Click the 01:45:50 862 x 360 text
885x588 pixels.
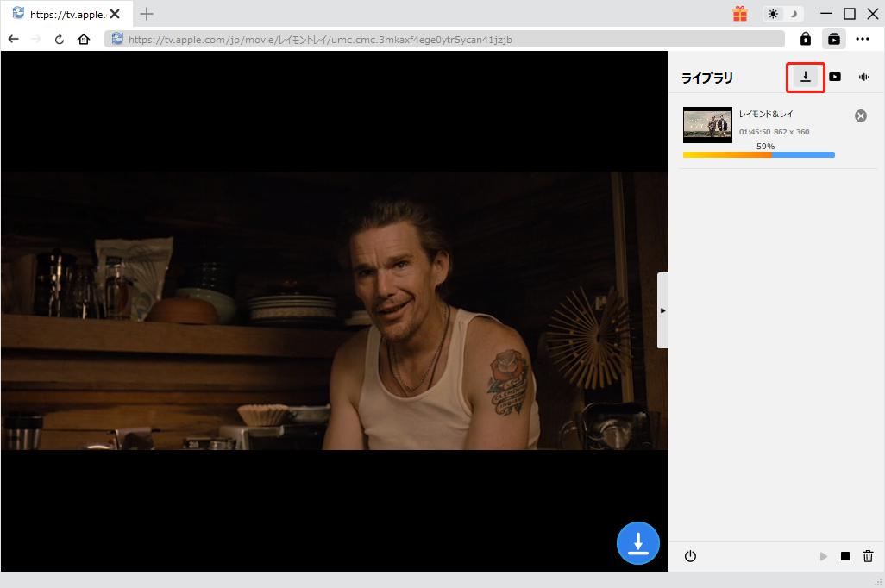click(774, 132)
